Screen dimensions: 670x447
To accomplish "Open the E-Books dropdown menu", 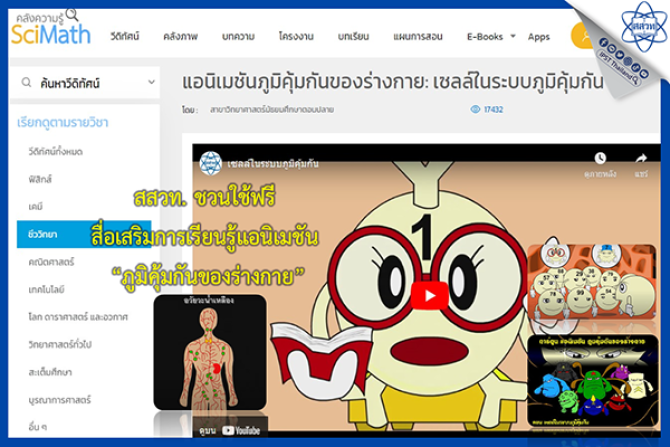I will 490,36.
